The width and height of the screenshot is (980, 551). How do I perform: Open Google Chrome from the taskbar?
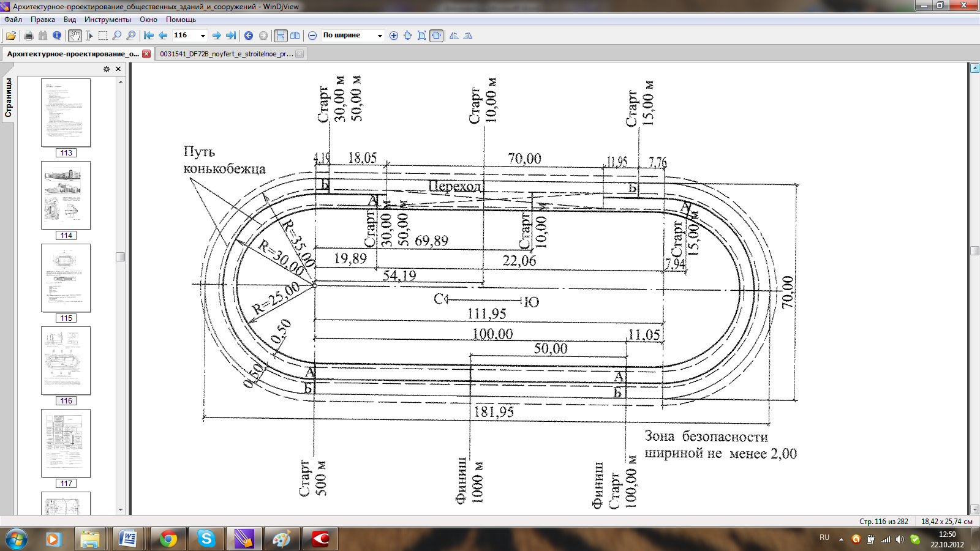coord(168,539)
